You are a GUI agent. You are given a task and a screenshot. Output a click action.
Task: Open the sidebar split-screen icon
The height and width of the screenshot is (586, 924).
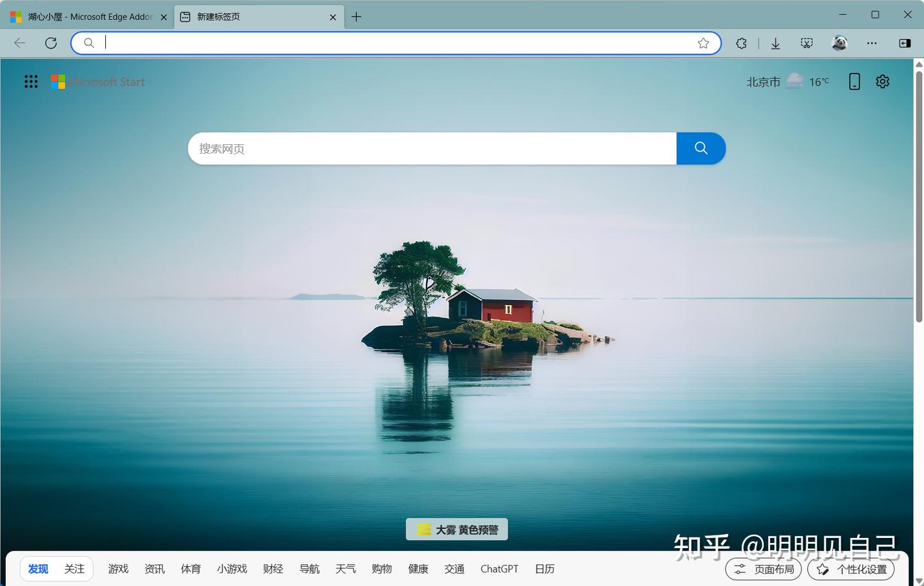pos(905,43)
